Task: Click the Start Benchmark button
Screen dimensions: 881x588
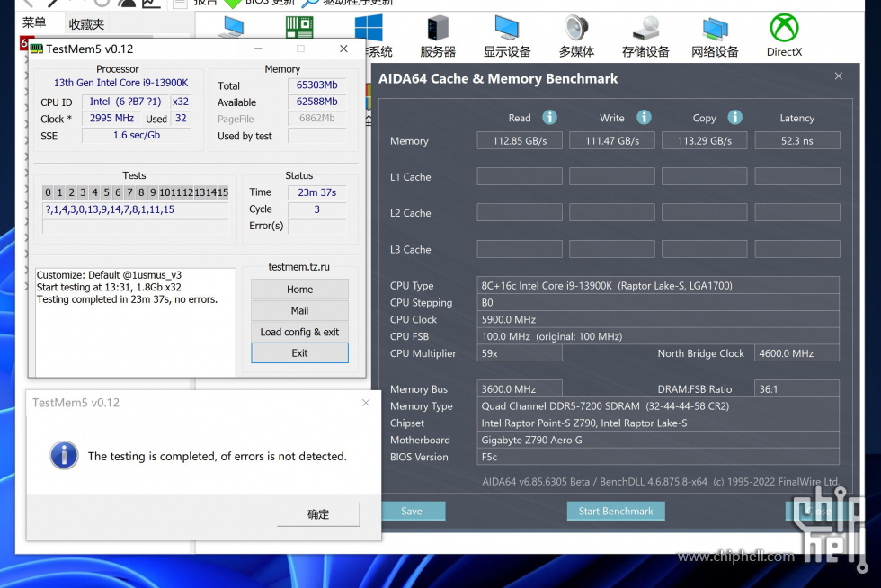Action: (616, 511)
